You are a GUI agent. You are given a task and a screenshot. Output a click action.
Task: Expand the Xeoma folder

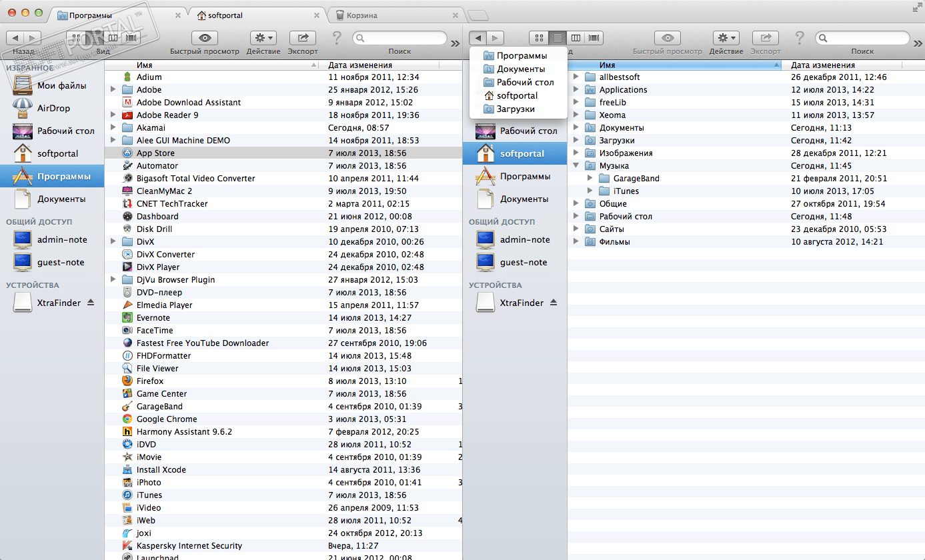click(x=576, y=115)
